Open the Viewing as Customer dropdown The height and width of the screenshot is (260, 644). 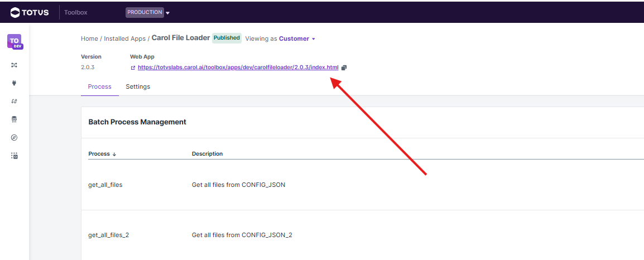click(x=297, y=38)
